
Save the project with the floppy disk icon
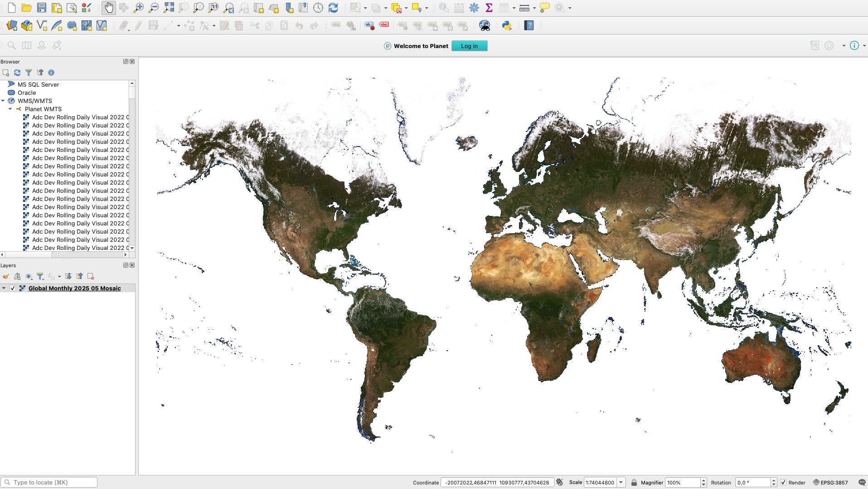coord(42,8)
